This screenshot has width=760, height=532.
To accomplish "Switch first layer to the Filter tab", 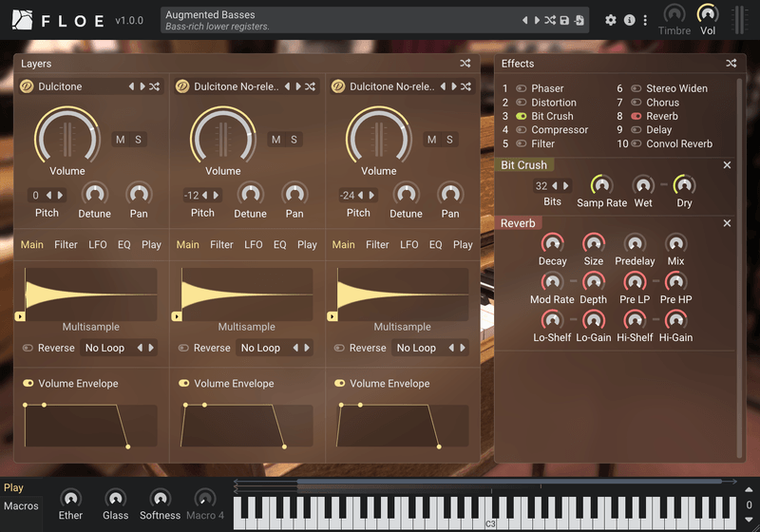I will coord(66,245).
